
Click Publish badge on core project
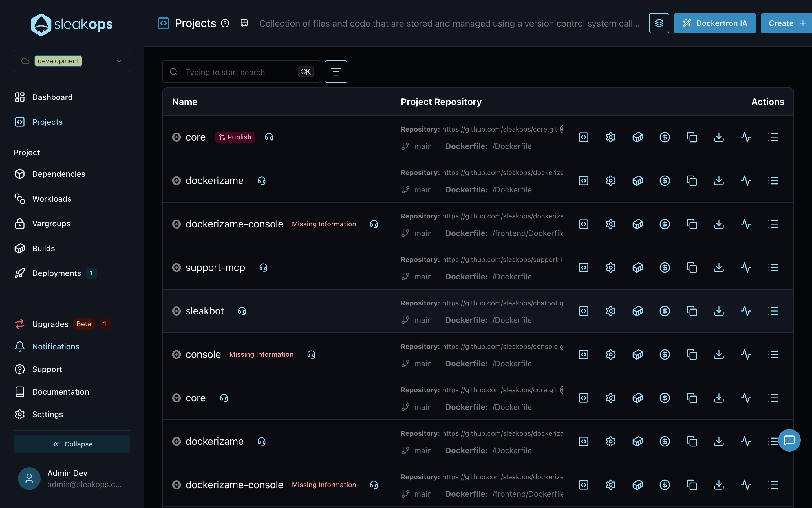pyautogui.click(x=235, y=137)
